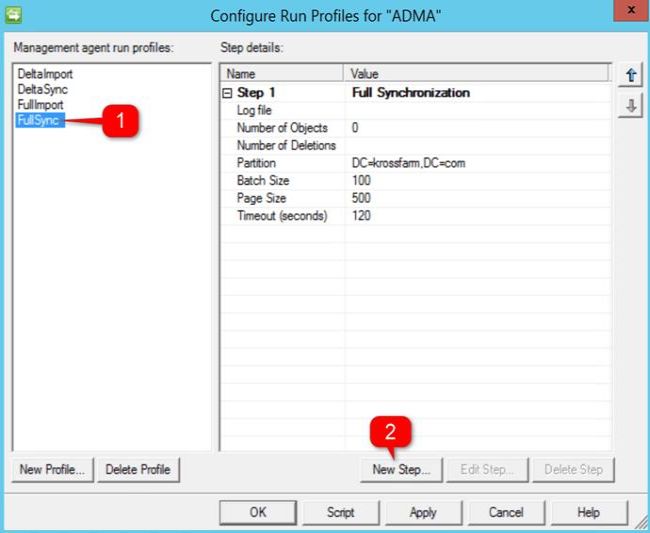Select the DeltaImport run profile

[45, 74]
